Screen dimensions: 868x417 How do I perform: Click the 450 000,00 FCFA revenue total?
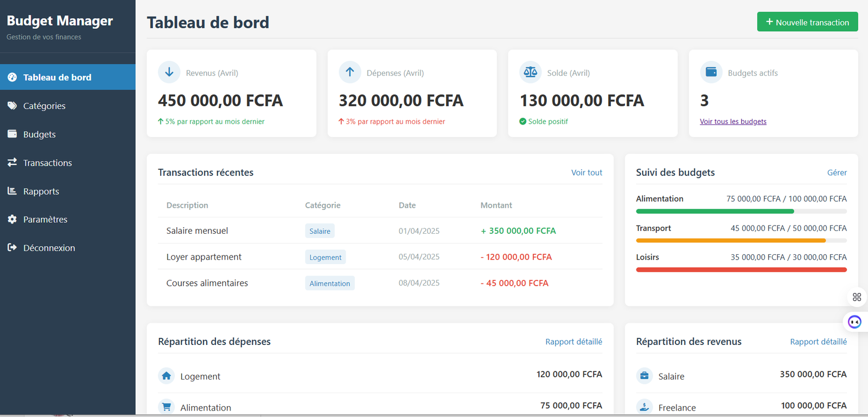click(220, 100)
